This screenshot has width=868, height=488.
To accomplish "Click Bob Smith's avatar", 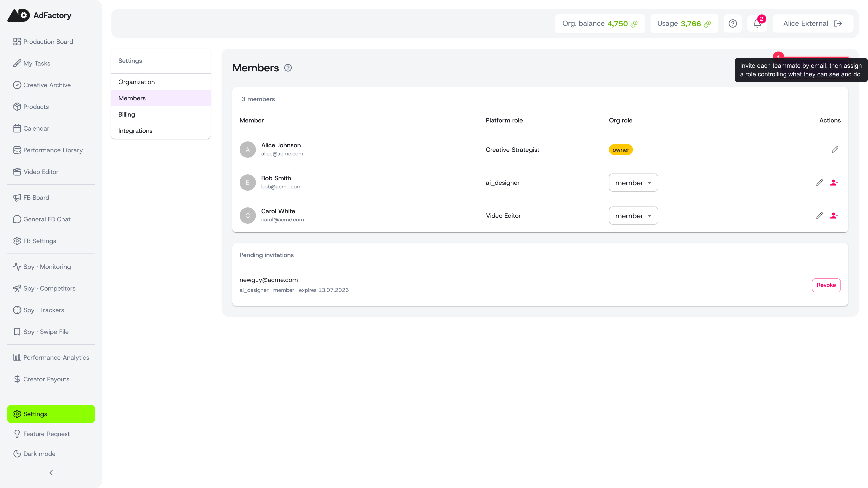I will 248,183.
